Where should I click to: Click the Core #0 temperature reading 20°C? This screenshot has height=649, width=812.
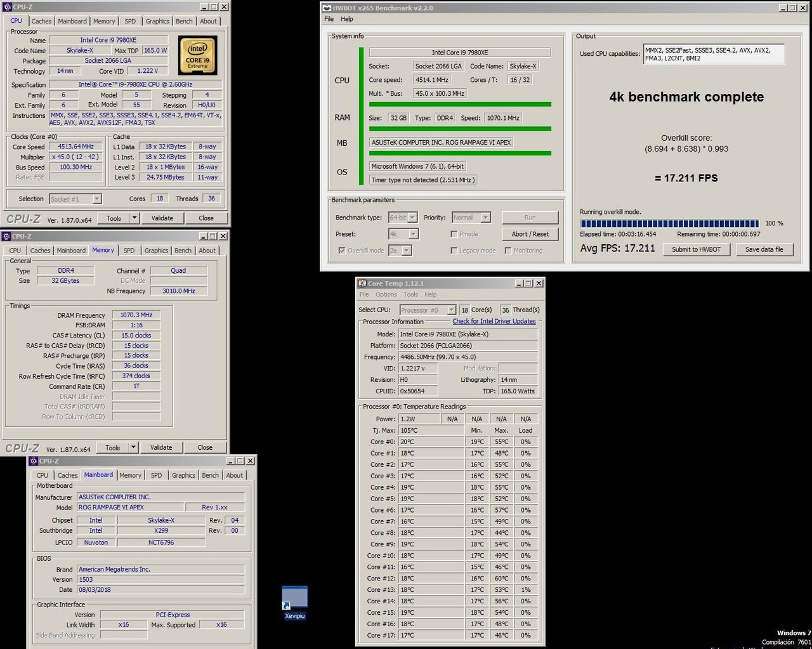coord(431,442)
